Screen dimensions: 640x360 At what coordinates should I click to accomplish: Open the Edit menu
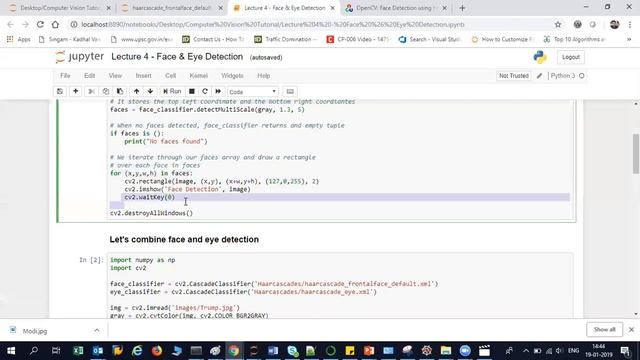click(89, 76)
